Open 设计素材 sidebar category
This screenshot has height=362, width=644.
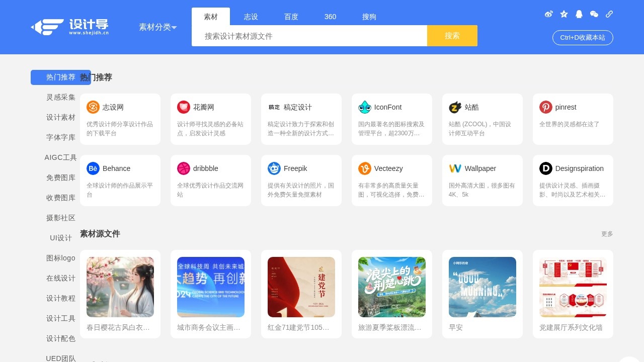[x=61, y=117]
